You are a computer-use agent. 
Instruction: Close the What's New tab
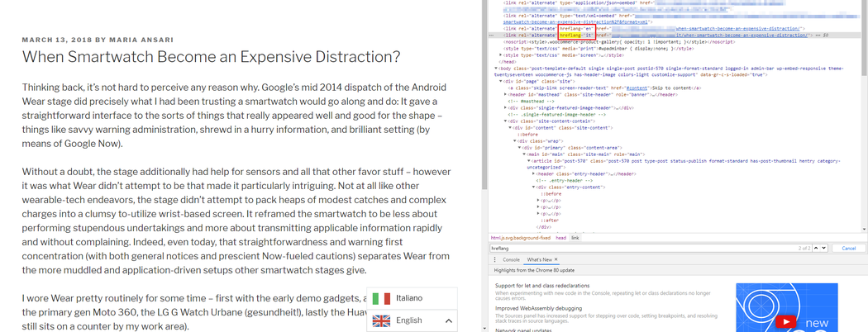click(x=556, y=259)
